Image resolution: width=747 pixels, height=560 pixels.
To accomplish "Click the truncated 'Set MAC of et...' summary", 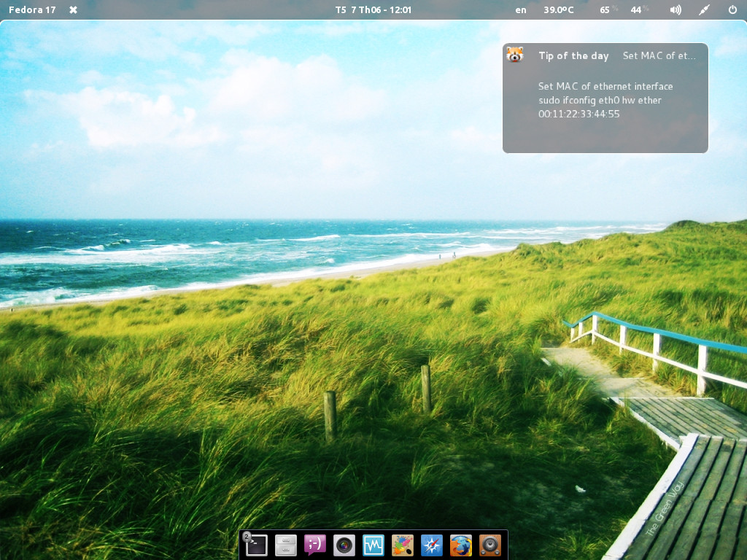I will [659, 55].
